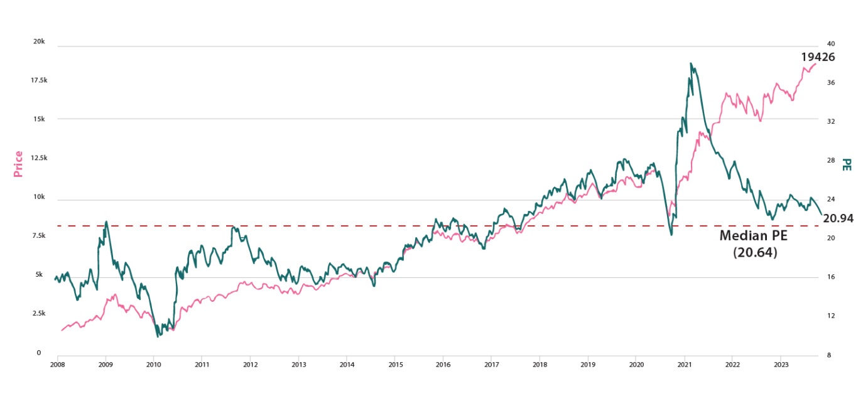Click the 8 tick on the PE axis
The height and width of the screenshot is (401, 868).
click(x=828, y=355)
